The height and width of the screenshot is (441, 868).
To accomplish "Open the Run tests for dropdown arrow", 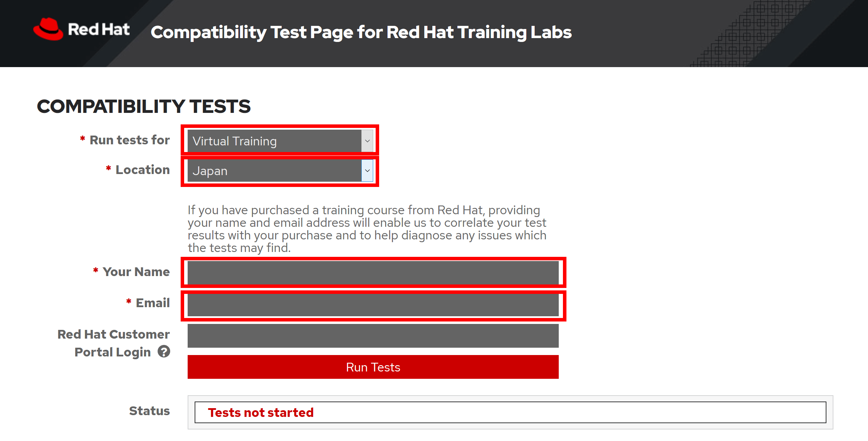I will pos(367,141).
